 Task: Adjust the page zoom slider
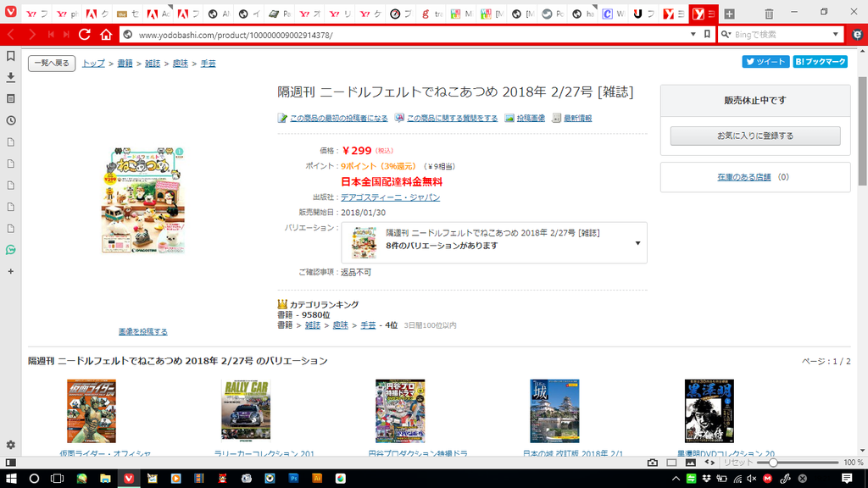point(773,463)
